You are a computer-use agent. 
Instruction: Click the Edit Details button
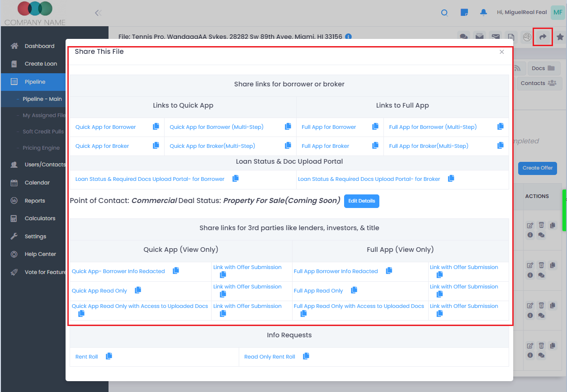coord(362,201)
